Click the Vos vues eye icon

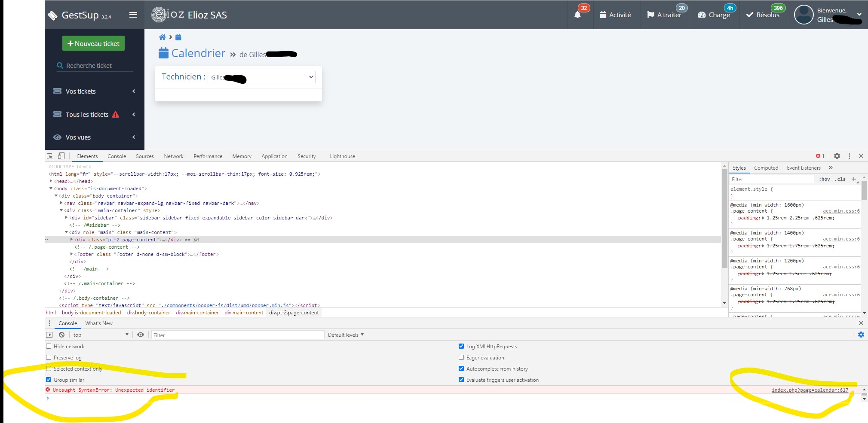57,137
